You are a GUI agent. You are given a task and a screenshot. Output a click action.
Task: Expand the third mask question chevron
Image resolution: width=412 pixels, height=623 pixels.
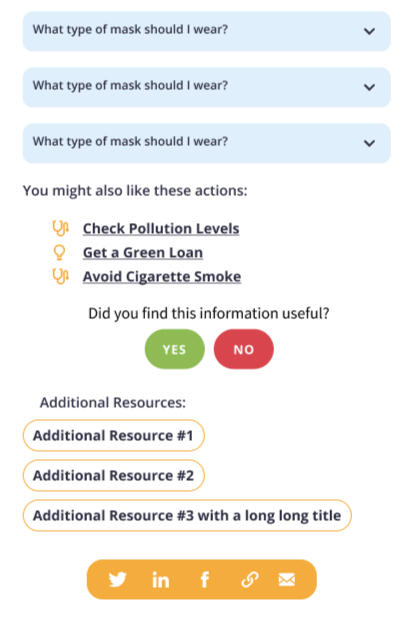(369, 143)
